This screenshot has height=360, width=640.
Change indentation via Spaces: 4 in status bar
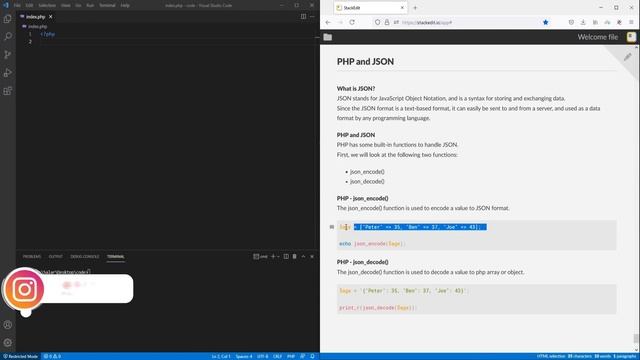coord(244,356)
